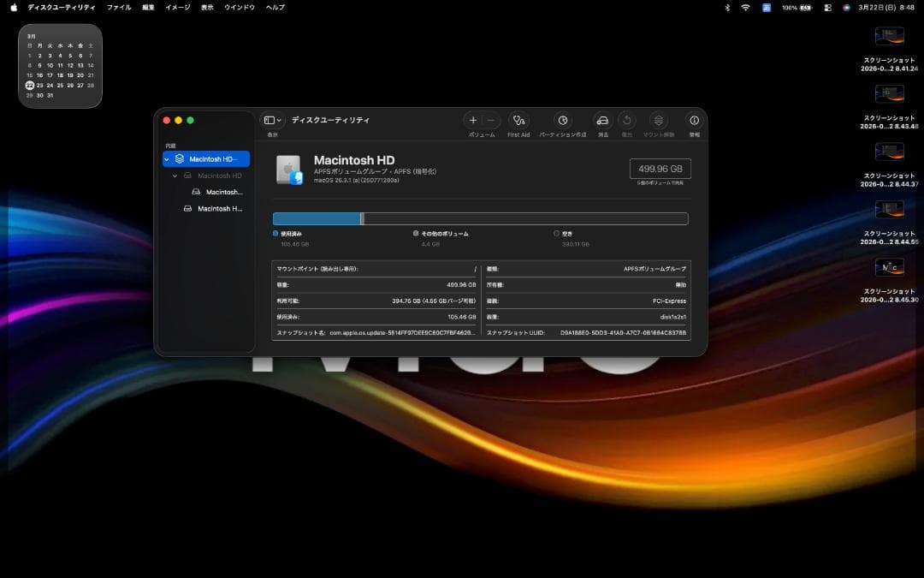Open the ウインドウ menu
This screenshot has height=578, width=924.
[240, 8]
